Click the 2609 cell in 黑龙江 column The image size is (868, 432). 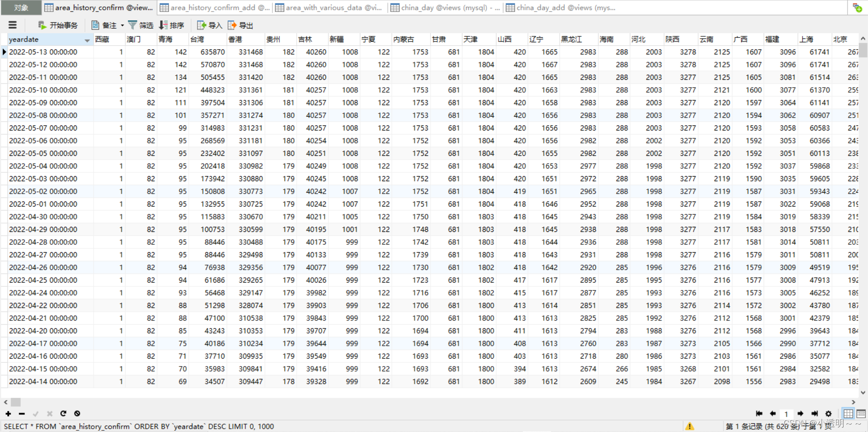(x=579, y=382)
